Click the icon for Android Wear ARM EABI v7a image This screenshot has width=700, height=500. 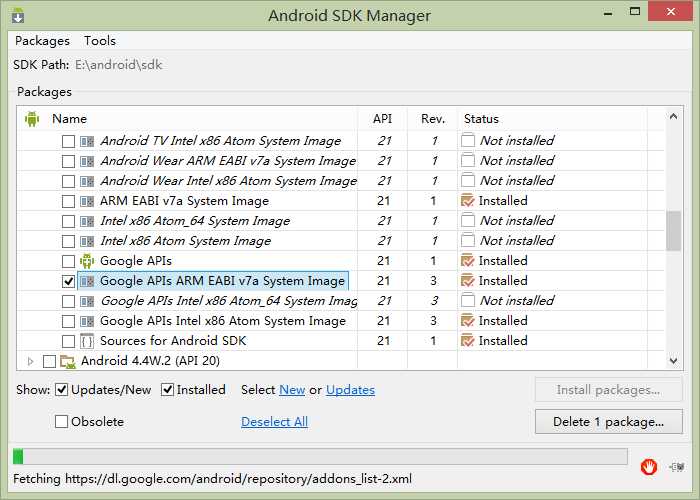pos(87,161)
